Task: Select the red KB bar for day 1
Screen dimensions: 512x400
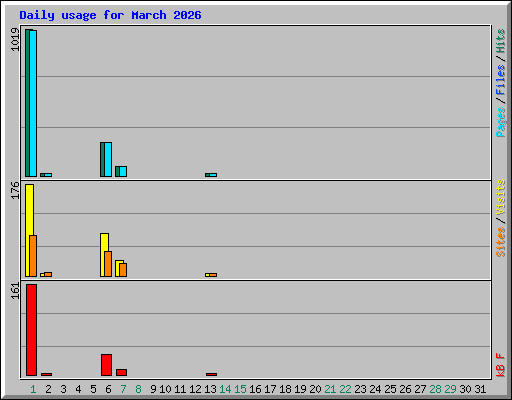Action: pos(32,330)
